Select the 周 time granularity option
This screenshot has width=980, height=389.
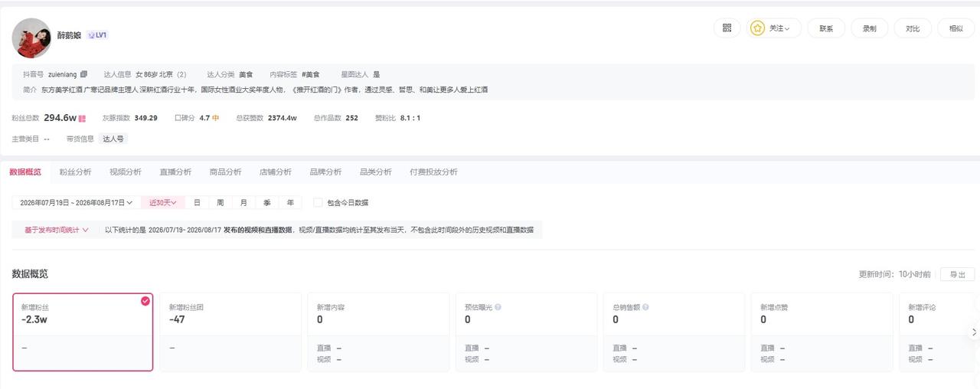click(x=220, y=203)
